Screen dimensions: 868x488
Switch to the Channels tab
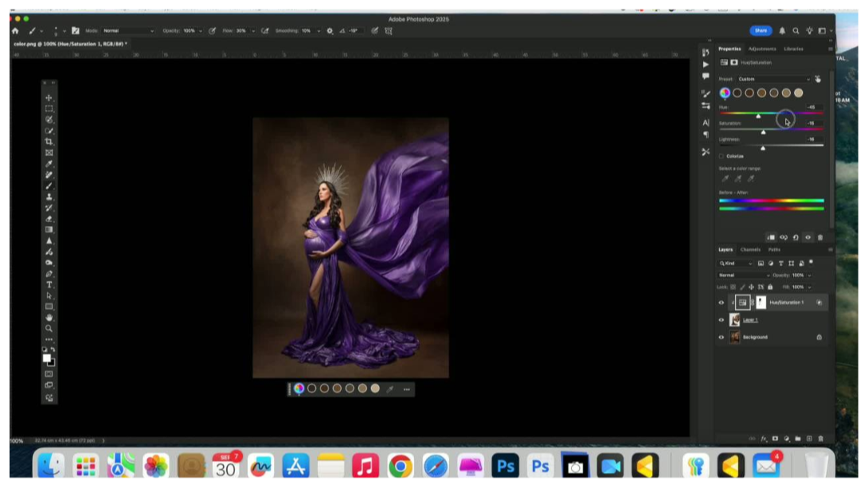pos(750,249)
